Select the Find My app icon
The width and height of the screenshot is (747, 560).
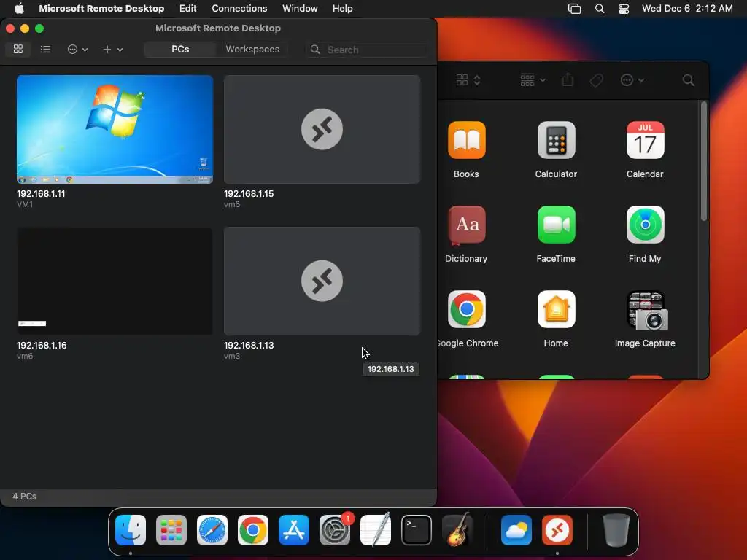click(645, 225)
